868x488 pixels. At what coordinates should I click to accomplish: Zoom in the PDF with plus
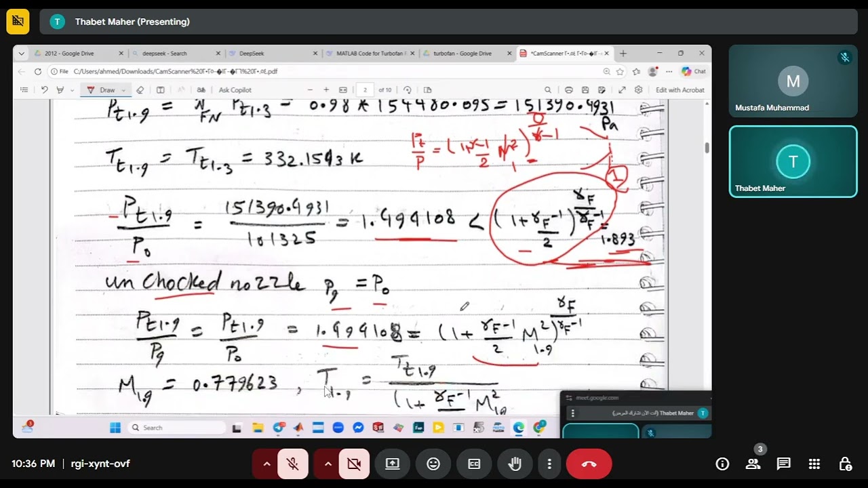click(326, 89)
